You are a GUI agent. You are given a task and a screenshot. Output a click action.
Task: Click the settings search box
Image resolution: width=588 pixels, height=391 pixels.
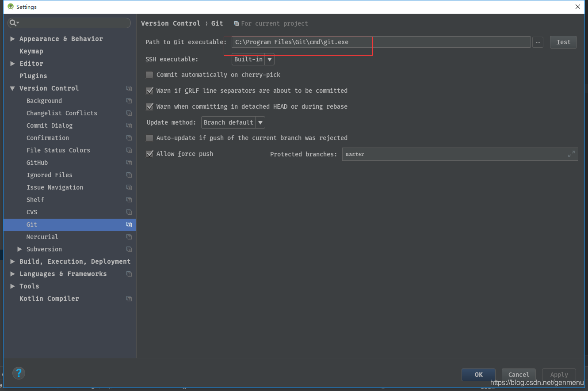pyautogui.click(x=69, y=23)
